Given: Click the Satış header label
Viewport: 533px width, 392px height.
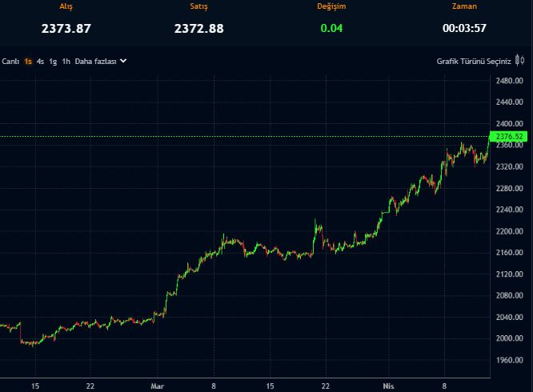Looking at the screenshot, I should 198,6.
